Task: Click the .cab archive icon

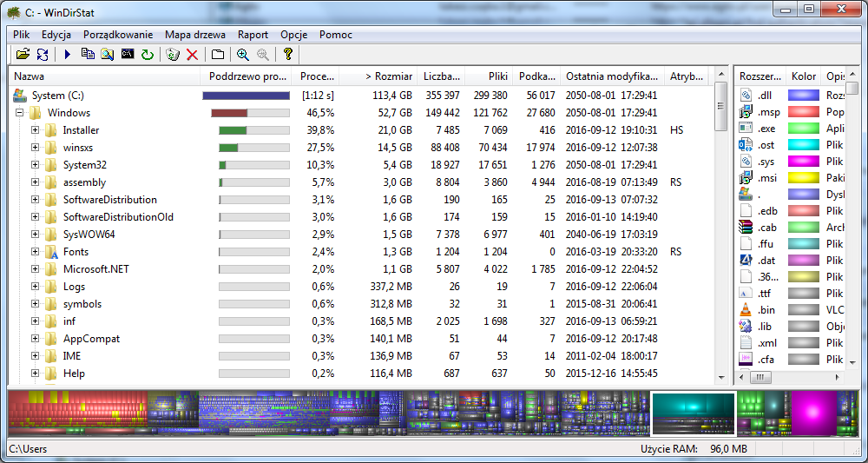Action: (745, 227)
